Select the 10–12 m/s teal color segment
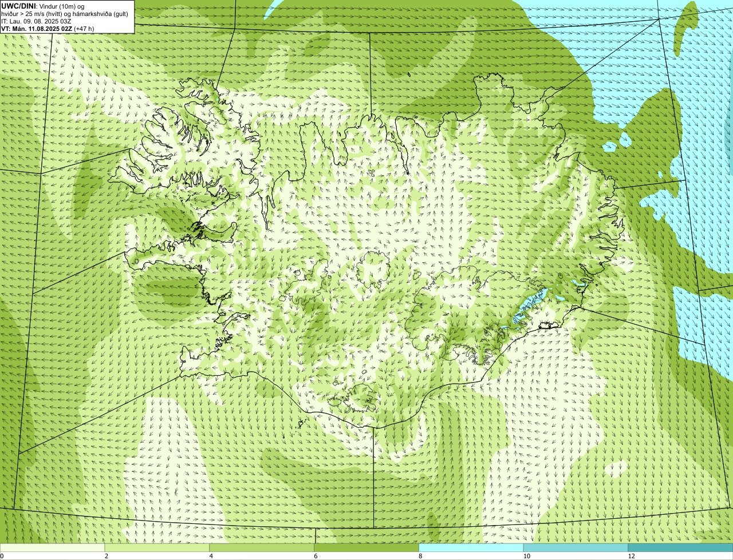 [x=576, y=548]
